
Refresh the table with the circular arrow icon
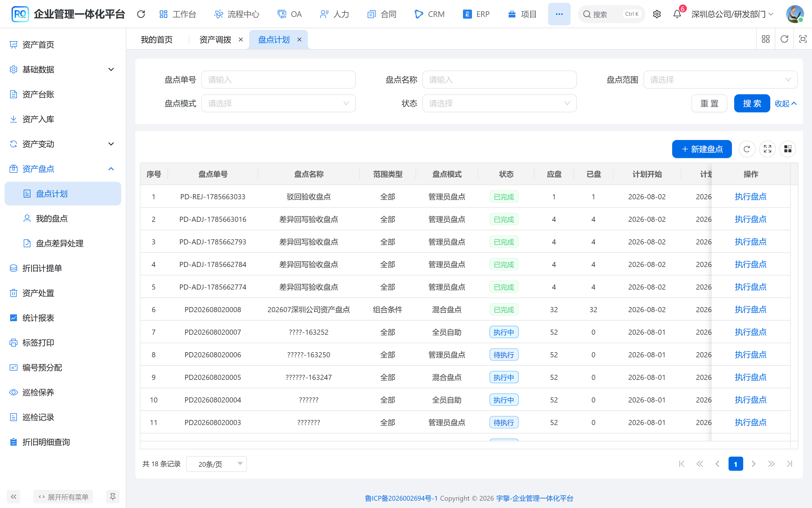point(747,149)
